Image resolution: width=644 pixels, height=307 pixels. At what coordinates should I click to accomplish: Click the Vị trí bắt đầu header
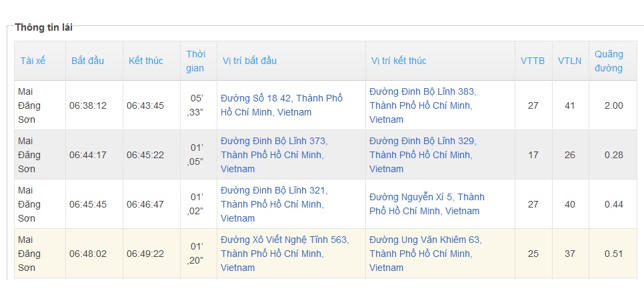[249, 61]
